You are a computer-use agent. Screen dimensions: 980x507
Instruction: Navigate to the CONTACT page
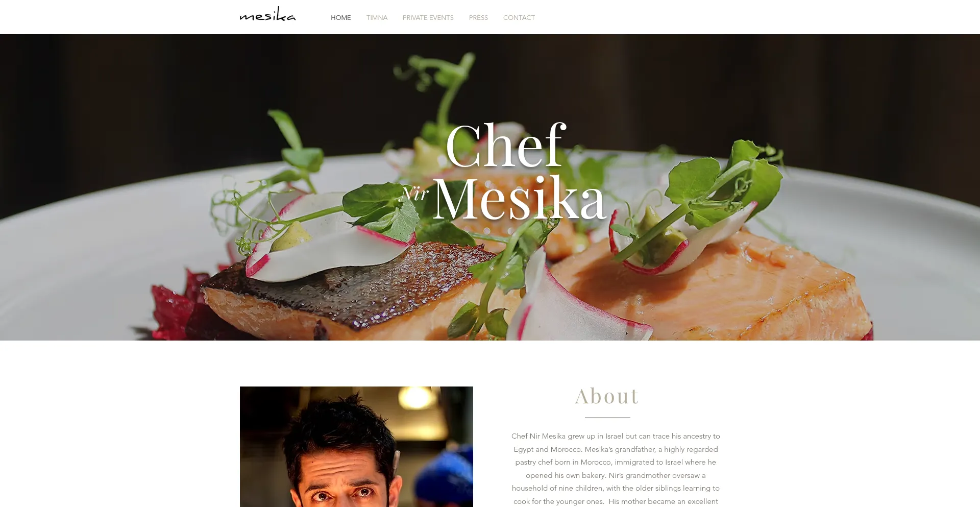coord(519,18)
